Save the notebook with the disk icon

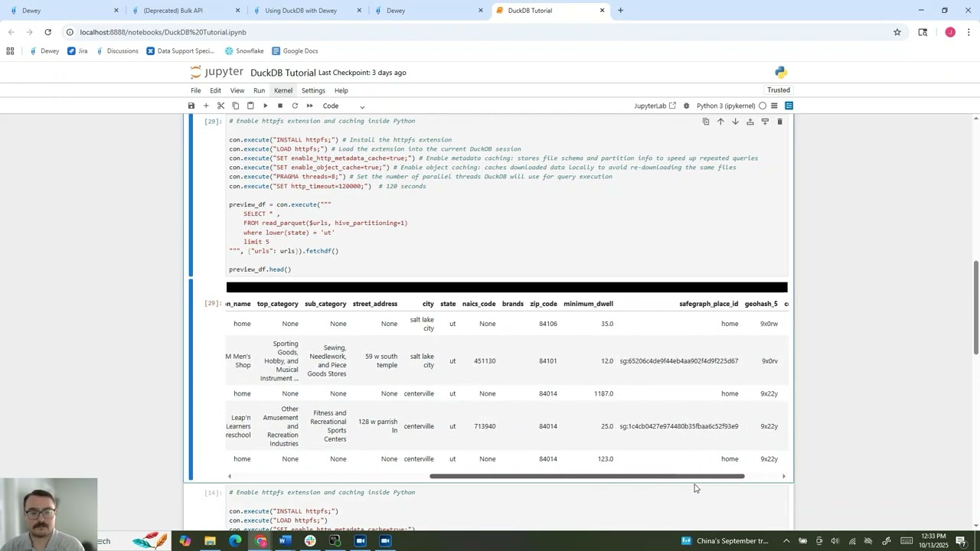click(x=191, y=106)
